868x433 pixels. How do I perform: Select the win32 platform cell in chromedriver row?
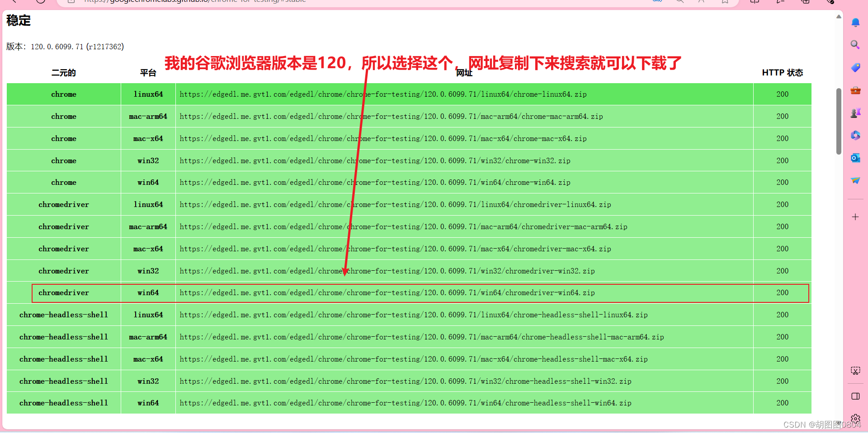tap(148, 271)
